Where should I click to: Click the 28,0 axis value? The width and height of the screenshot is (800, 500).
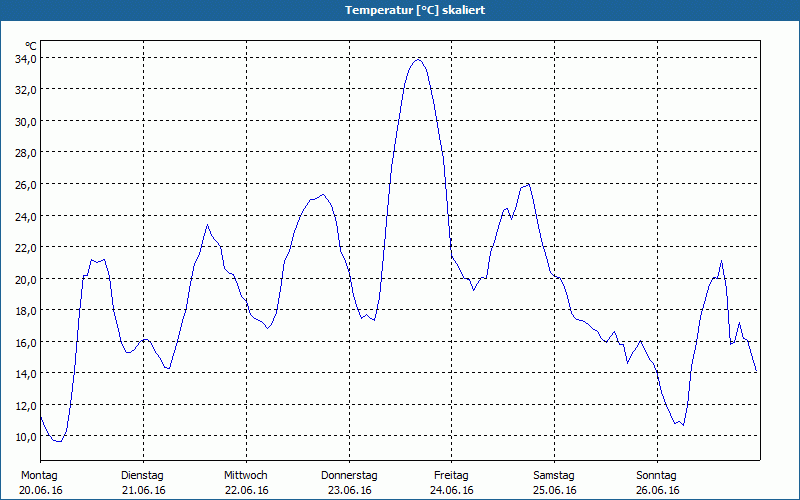pyautogui.click(x=26, y=154)
